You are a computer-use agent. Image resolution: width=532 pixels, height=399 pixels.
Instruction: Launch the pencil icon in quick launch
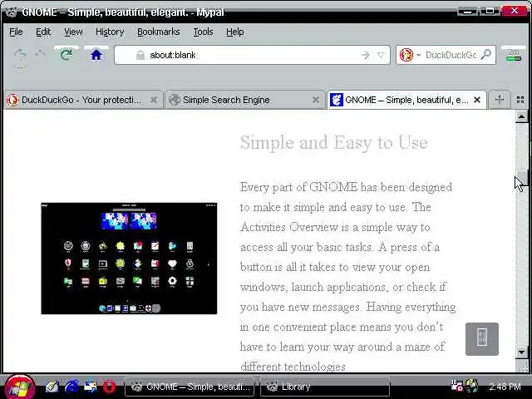click(x=52, y=387)
